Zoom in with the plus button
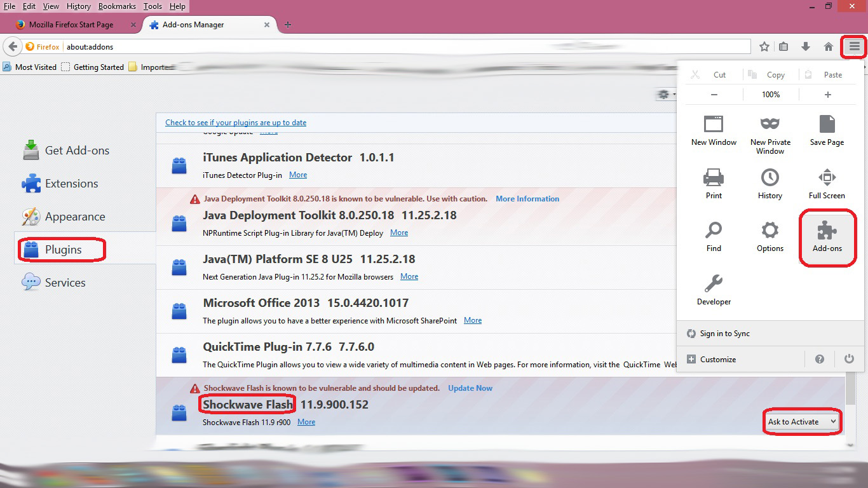 pyautogui.click(x=827, y=94)
